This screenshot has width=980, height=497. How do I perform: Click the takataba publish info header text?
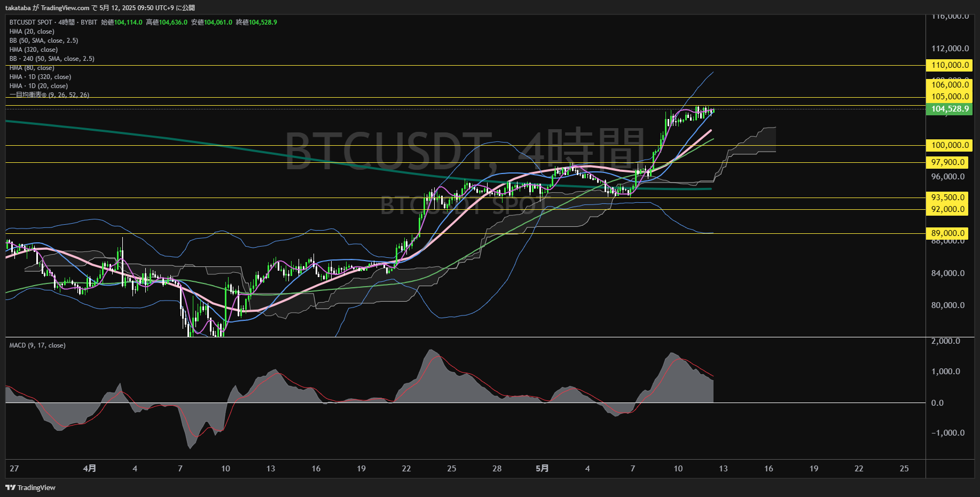pyautogui.click(x=100, y=8)
